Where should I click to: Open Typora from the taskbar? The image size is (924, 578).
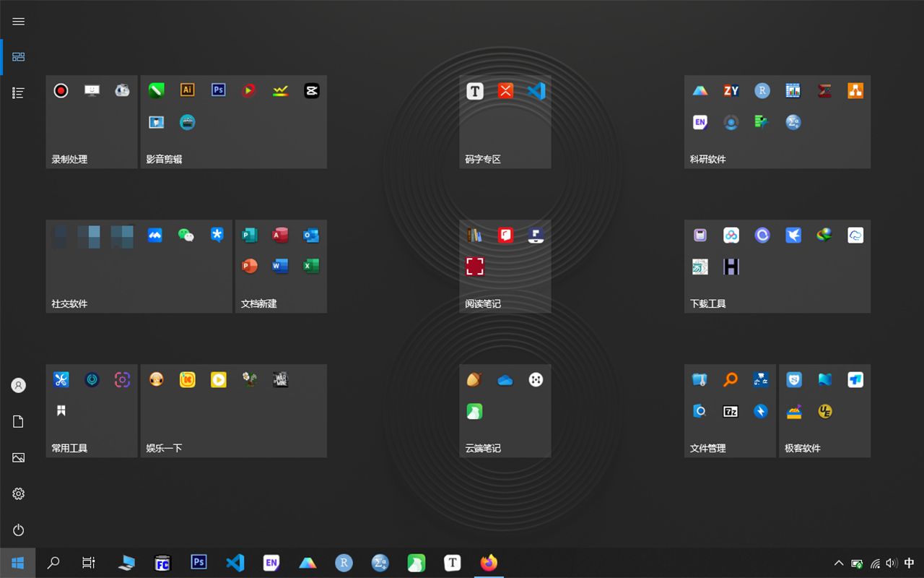[453, 563]
